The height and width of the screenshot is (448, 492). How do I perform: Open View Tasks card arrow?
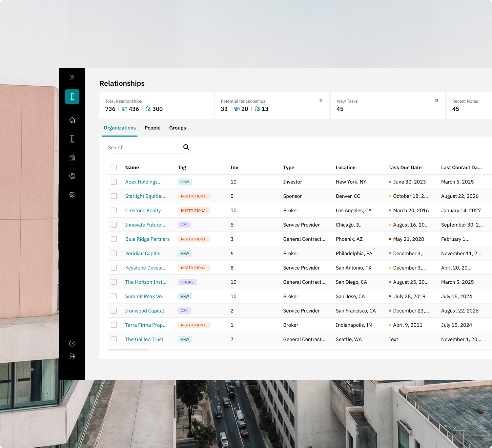click(x=436, y=101)
